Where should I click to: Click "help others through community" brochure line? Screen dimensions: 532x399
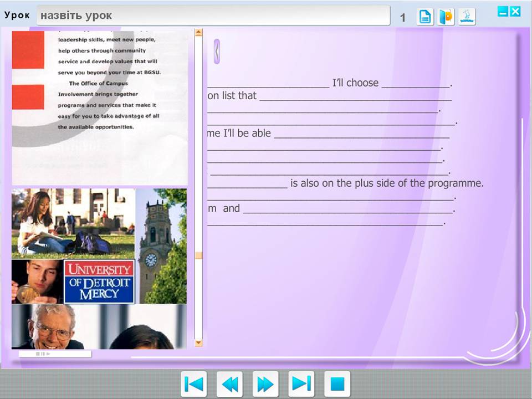[102, 50]
